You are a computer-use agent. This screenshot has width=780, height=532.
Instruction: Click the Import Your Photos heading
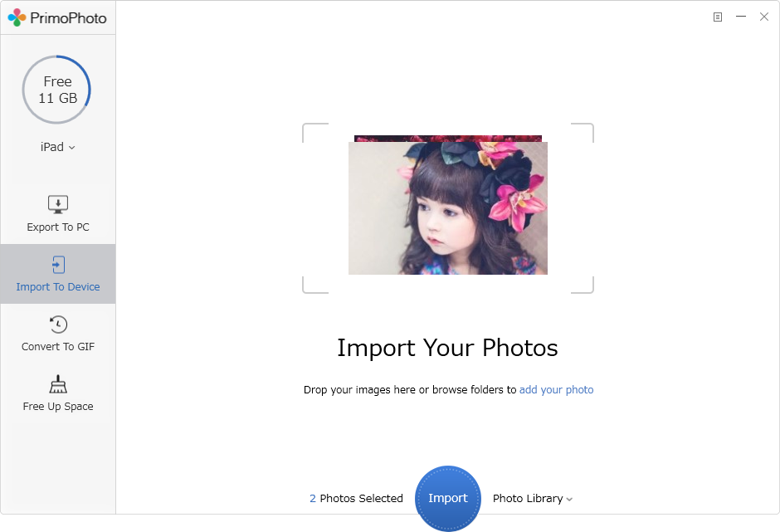click(448, 348)
